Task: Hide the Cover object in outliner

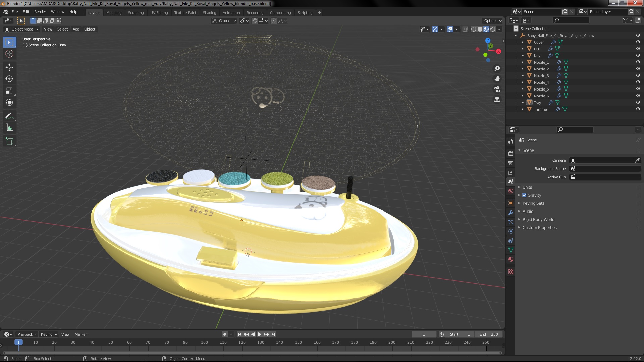Action: (638, 42)
